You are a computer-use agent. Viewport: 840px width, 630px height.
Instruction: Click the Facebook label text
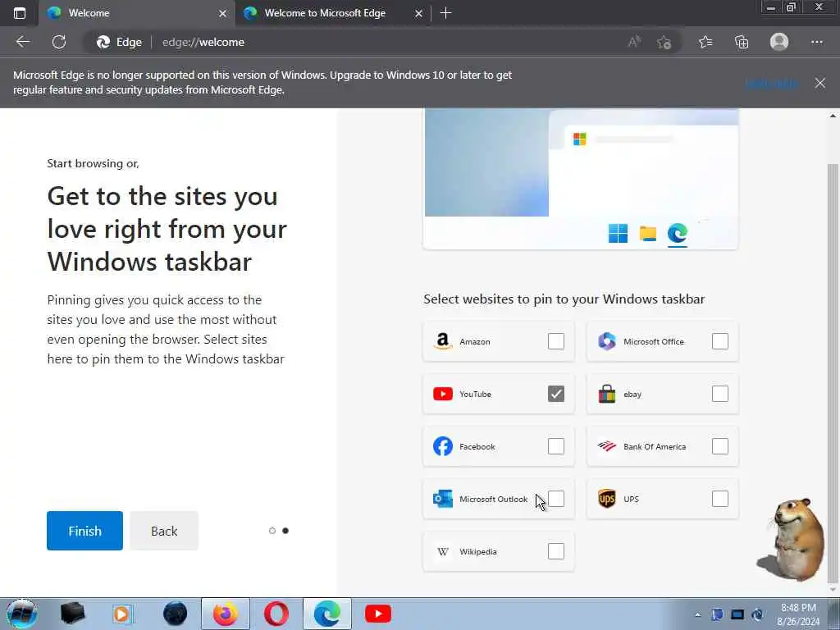pos(477,446)
